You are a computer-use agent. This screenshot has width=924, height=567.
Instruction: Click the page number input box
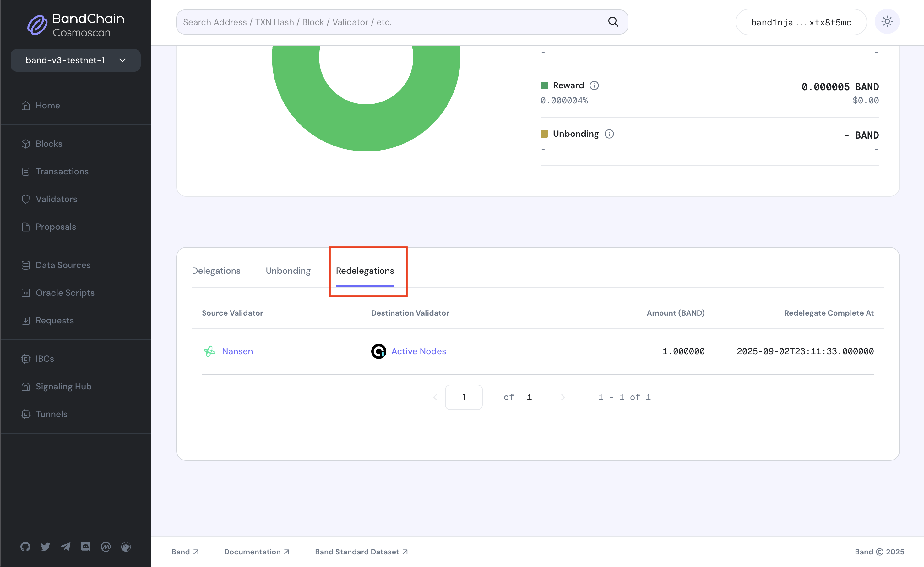(464, 397)
